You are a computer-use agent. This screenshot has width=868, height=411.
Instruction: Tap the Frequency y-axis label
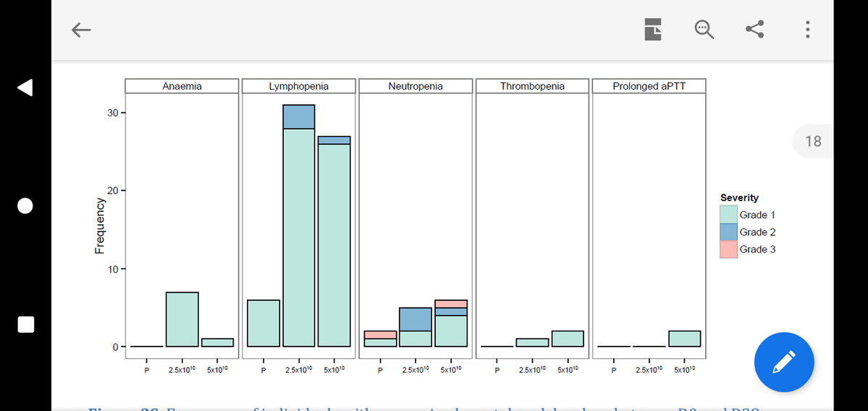pyautogui.click(x=100, y=226)
